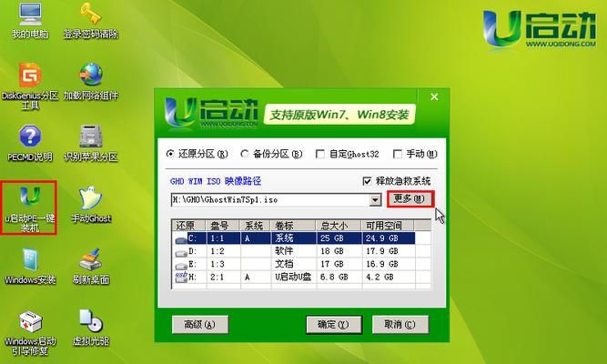Open Windows安装 desktop icon
Viewport: 607px width, 364px height.
[30, 266]
